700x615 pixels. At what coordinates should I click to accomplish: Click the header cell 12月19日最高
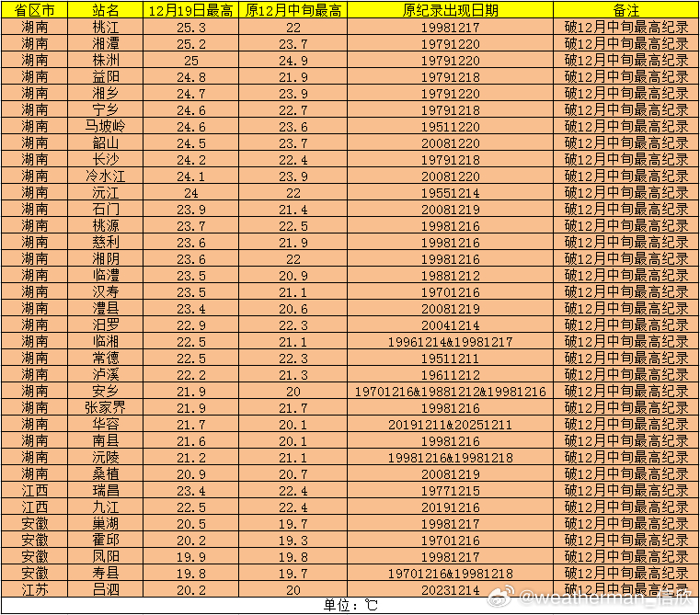[x=190, y=10]
